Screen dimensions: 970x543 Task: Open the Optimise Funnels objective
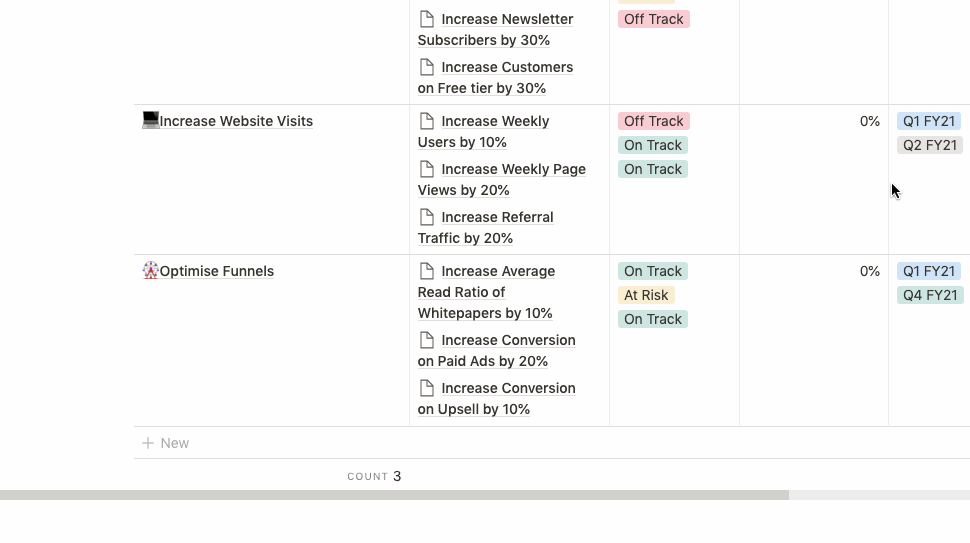(216, 271)
